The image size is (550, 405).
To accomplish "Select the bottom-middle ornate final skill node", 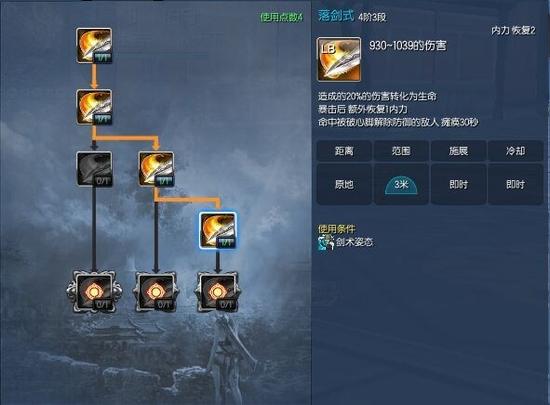I will point(156,292).
